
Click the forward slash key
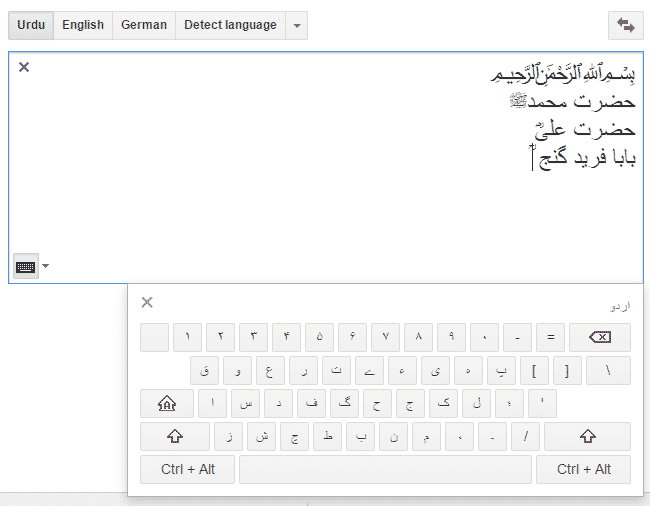pyautogui.click(x=525, y=436)
